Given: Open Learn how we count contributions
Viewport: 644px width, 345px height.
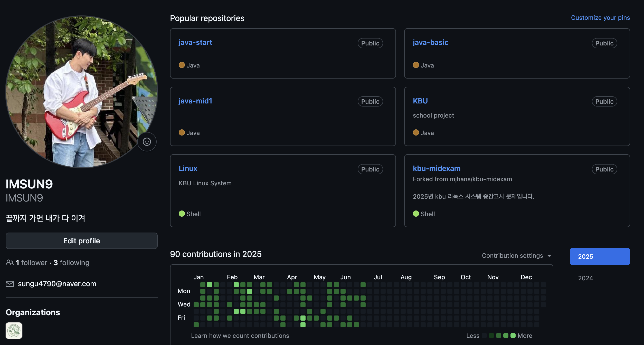Looking at the screenshot, I should pos(240,336).
